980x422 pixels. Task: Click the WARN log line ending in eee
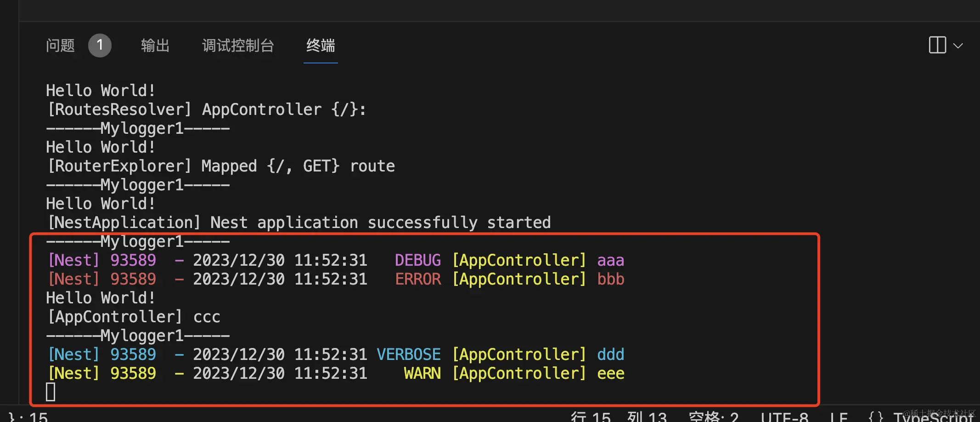335,374
